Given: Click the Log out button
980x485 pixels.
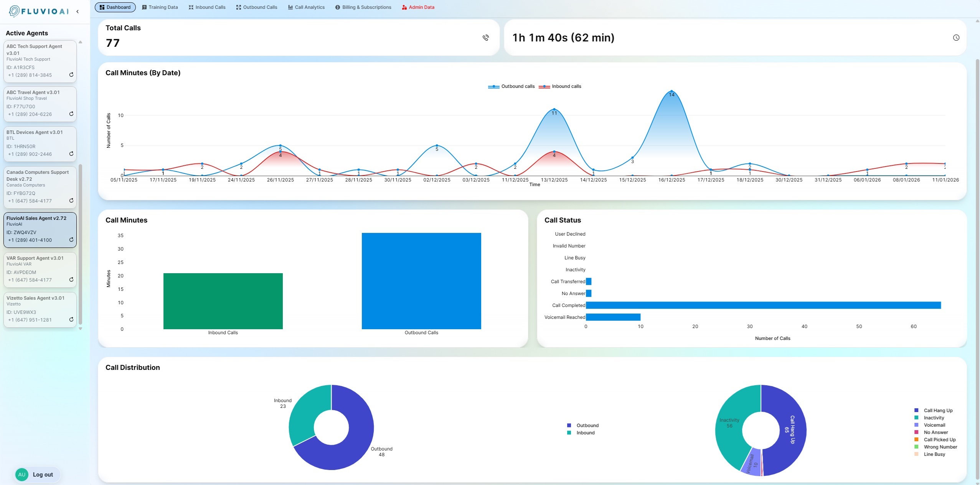Looking at the screenshot, I should coord(43,475).
